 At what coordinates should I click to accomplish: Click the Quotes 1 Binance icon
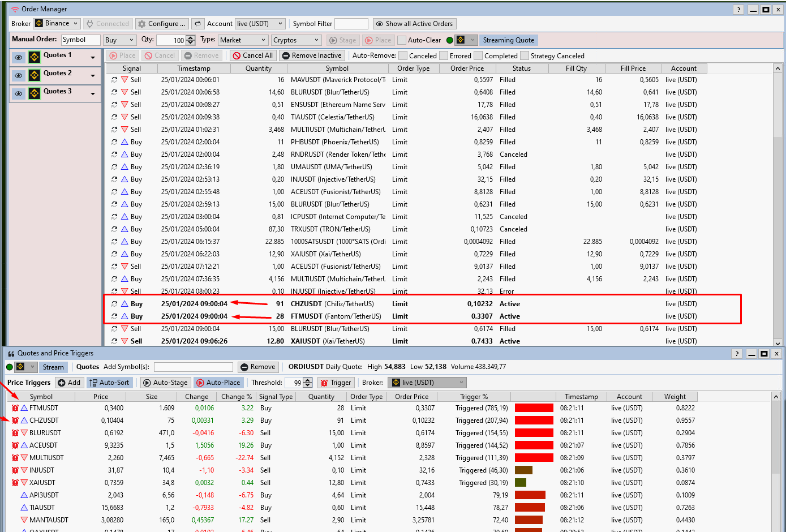pyautogui.click(x=35, y=57)
